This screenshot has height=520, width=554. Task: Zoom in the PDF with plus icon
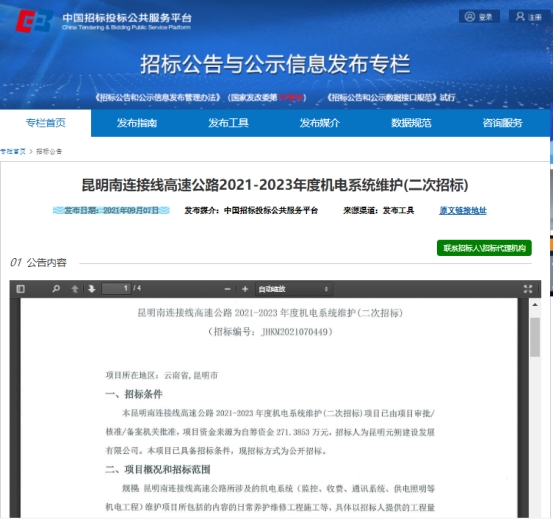tap(245, 289)
